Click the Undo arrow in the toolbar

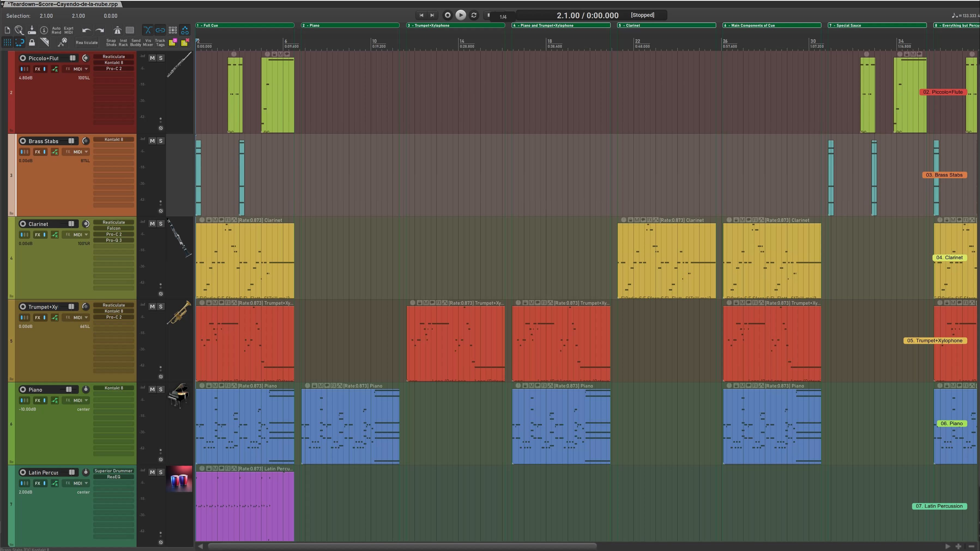pyautogui.click(x=86, y=31)
